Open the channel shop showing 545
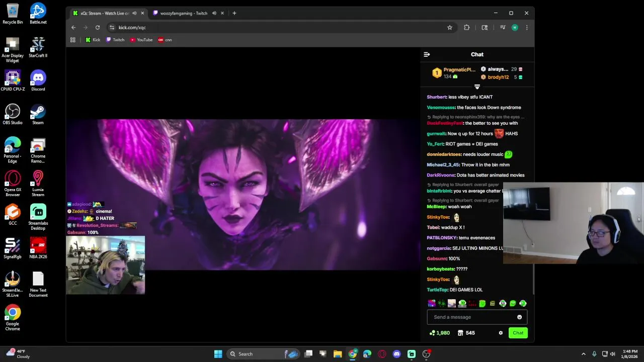 tap(466, 333)
